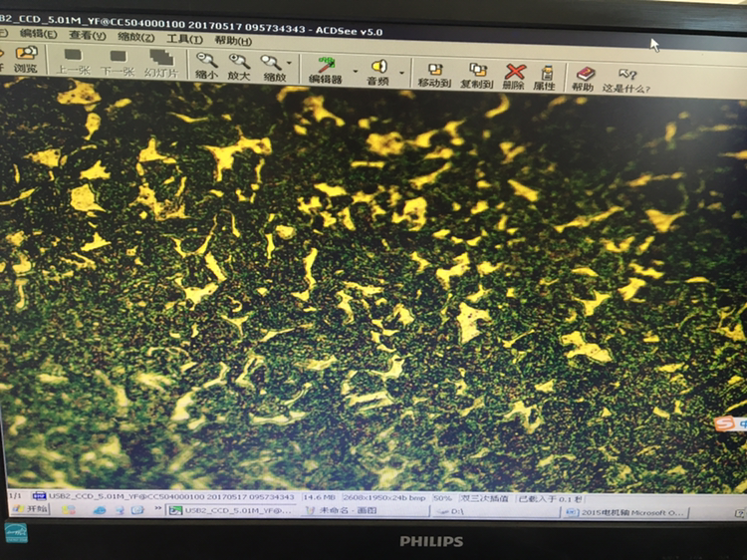Viewport: 747px width, 560px height.
Task: Click the 移动到 (Move to) button
Action: coord(434,76)
